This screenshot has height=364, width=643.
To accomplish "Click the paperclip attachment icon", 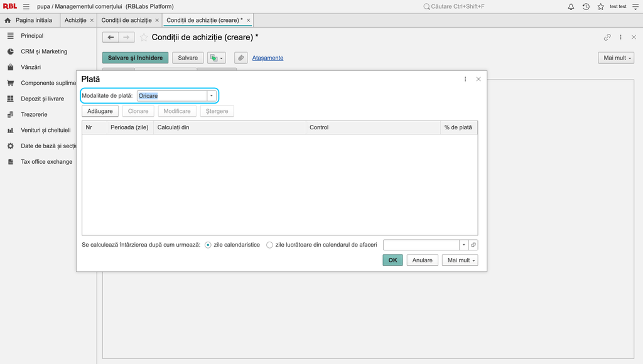I will coord(241,58).
